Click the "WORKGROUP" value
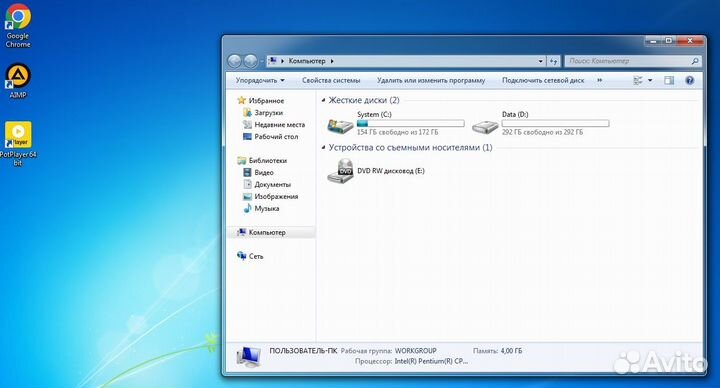 tap(415, 351)
